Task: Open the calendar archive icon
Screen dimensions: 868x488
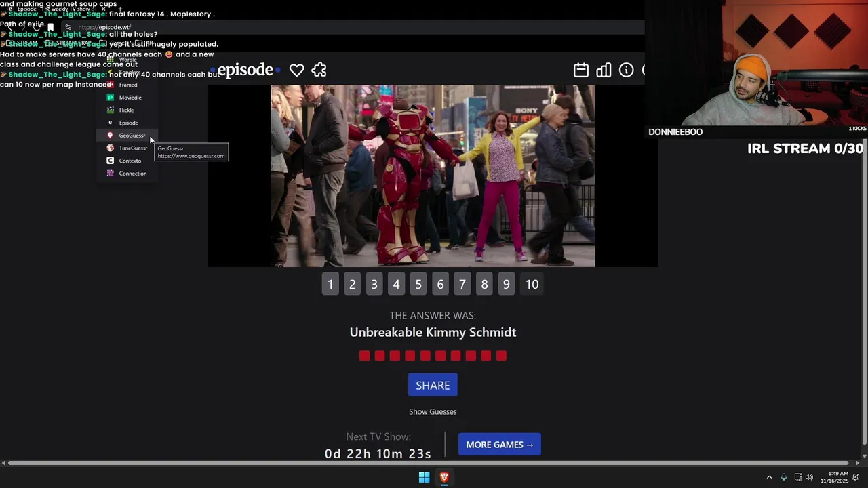Action: click(581, 70)
